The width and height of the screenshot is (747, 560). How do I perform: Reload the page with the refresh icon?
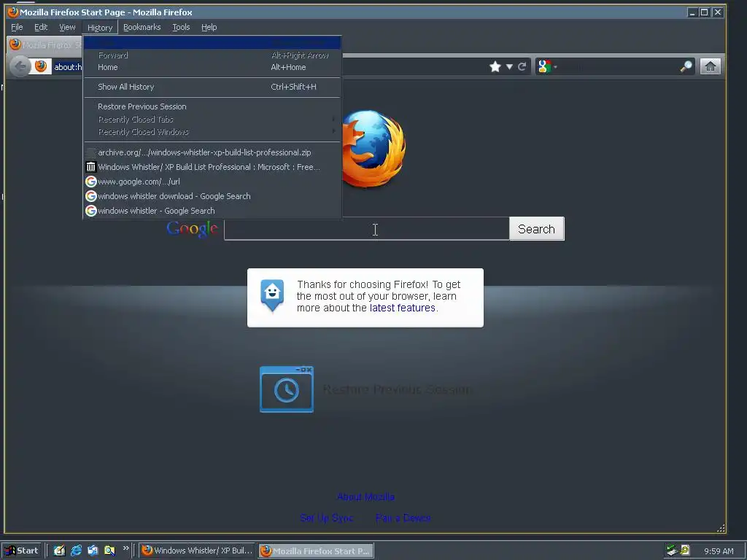[522, 66]
